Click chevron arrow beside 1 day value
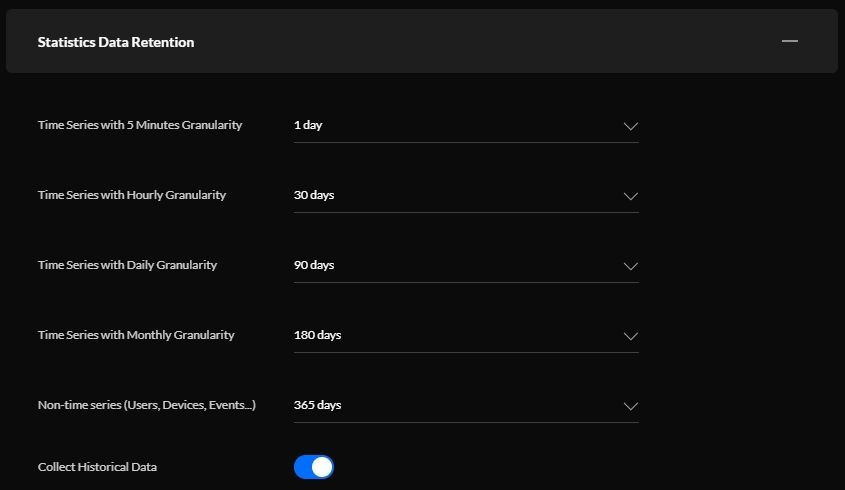 point(630,126)
